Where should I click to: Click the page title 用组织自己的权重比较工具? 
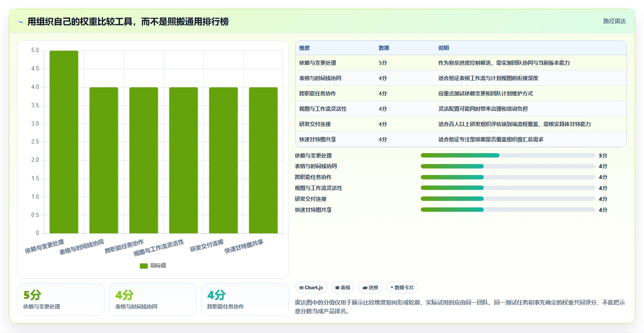(x=128, y=22)
